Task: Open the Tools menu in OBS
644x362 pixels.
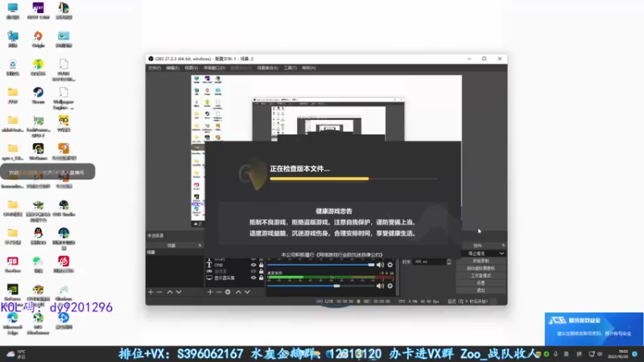Action: pos(290,68)
